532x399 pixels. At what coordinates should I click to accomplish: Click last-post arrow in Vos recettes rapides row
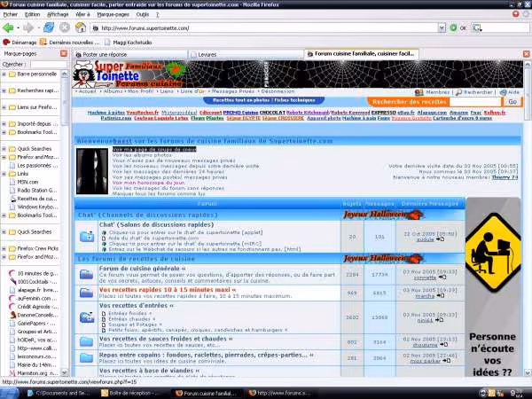441,295
